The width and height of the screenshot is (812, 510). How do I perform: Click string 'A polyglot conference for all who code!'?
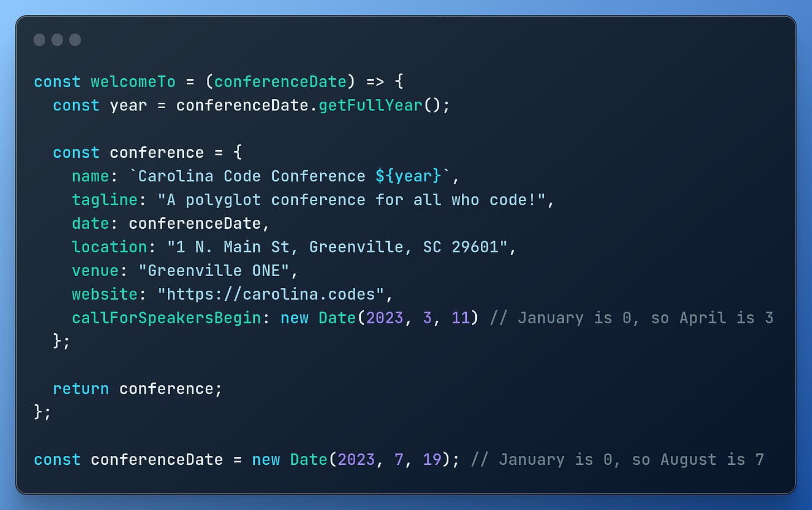(x=351, y=200)
